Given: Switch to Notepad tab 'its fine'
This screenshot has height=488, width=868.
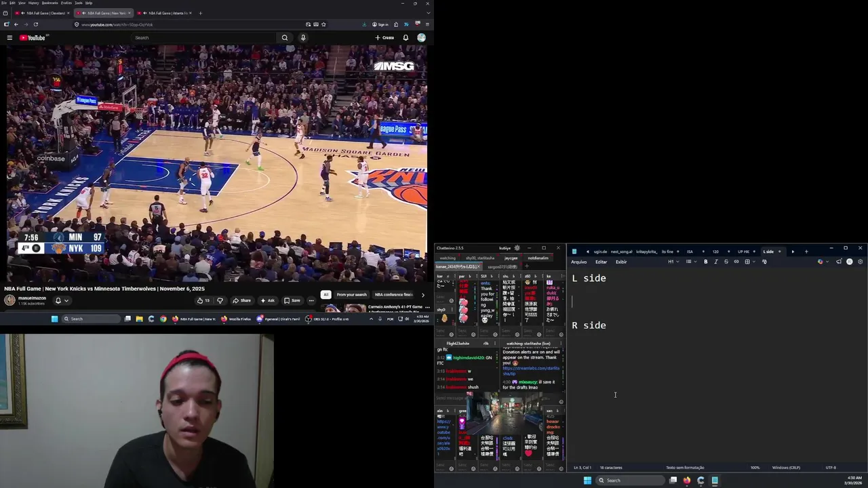Looking at the screenshot, I should tap(668, 251).
